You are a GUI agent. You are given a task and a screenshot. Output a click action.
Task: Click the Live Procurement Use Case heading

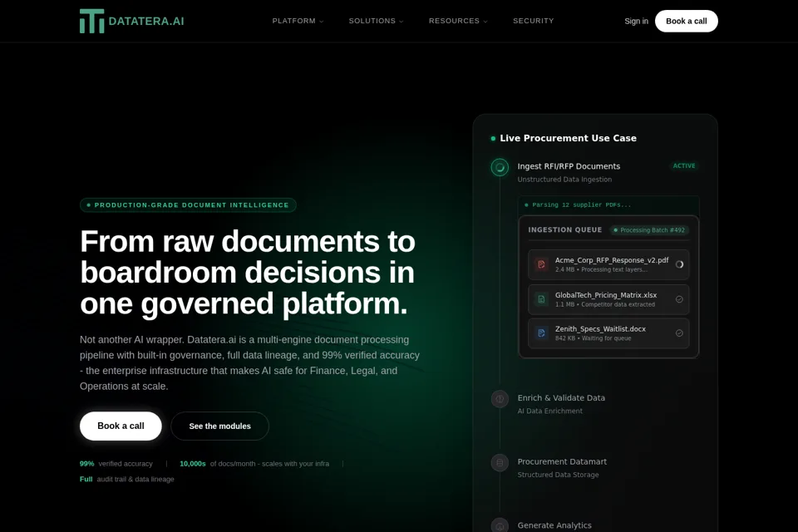pos(568,138)
